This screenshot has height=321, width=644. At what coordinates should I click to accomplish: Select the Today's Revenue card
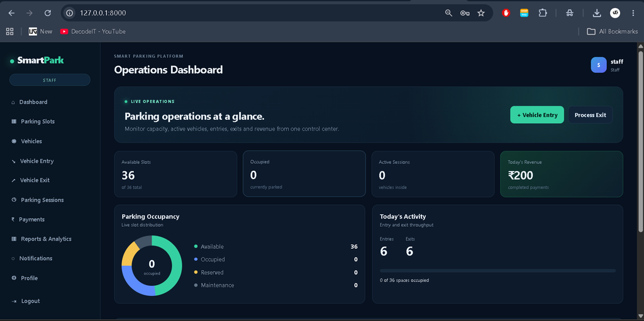click(562, 174)
